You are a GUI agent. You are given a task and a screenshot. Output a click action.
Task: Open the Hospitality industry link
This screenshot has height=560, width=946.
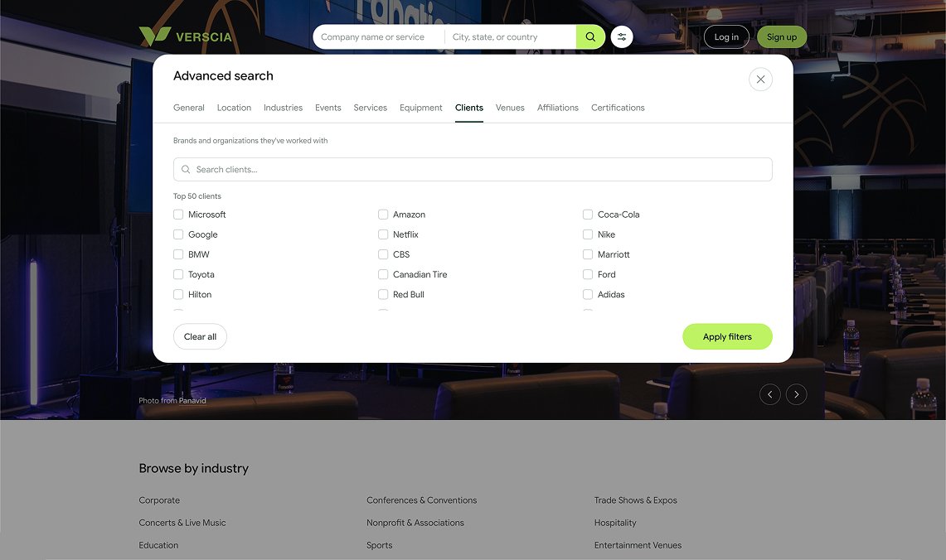click(615, 523)
